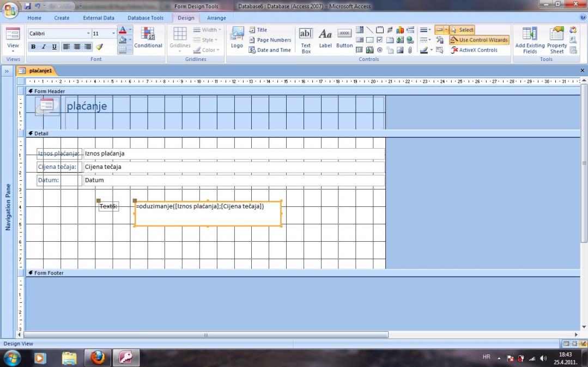588x367 pixels.
Task: Insert a Chart control
Action: 400,29
